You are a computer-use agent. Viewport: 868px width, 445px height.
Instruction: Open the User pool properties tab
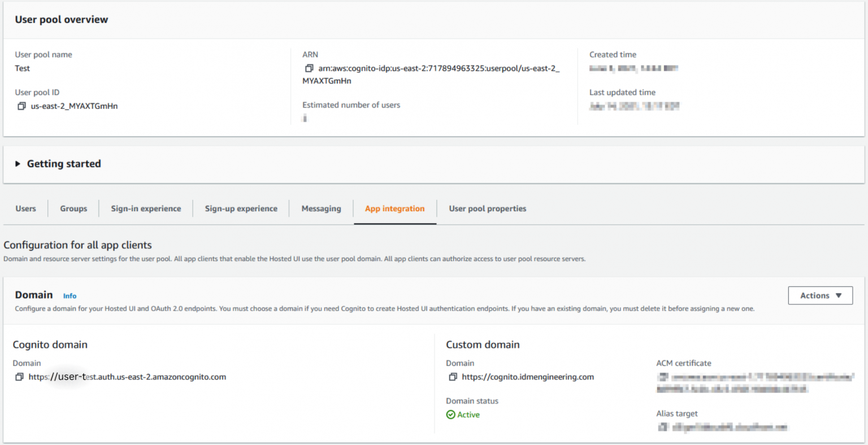(x=487, y=208)
